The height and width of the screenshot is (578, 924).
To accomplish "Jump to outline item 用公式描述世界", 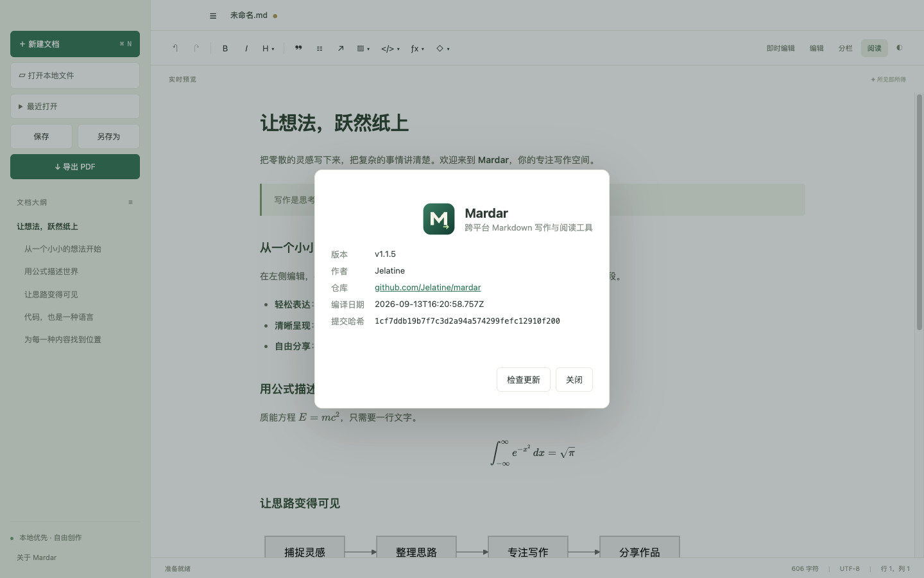I will tap(51, 271).
